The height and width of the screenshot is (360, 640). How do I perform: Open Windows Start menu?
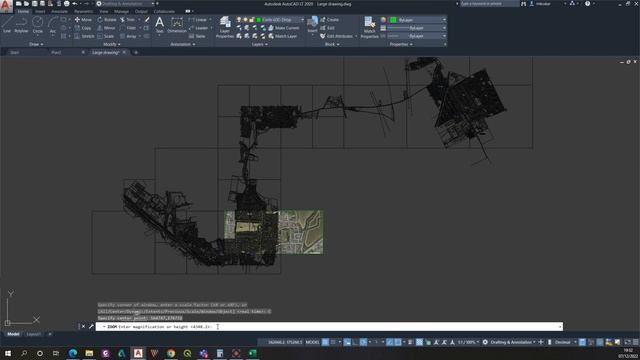[x=7, y=353]
